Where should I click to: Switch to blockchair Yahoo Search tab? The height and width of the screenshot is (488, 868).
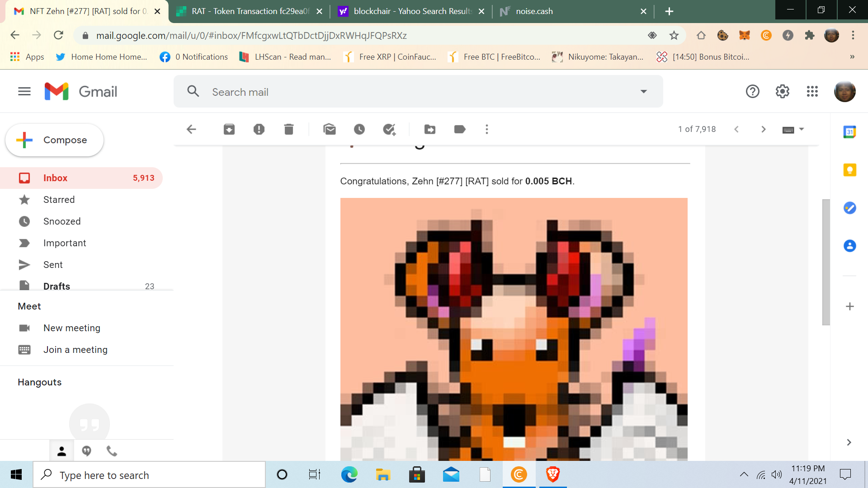(412, 11)
